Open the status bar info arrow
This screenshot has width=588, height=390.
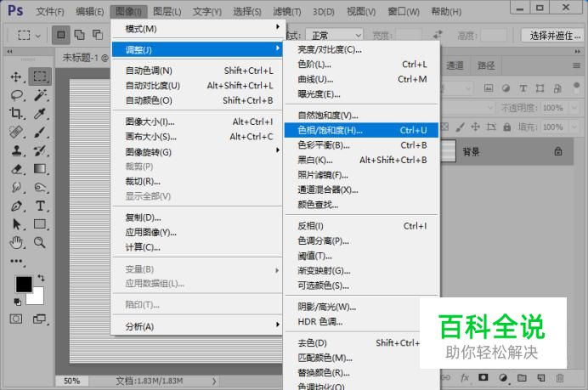tap(214, 381)
